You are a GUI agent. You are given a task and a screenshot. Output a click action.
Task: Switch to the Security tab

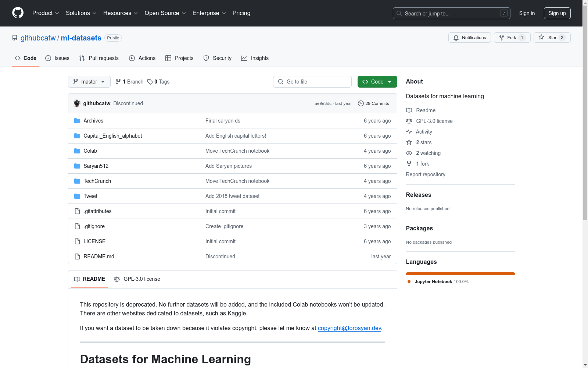coord(218,58)
